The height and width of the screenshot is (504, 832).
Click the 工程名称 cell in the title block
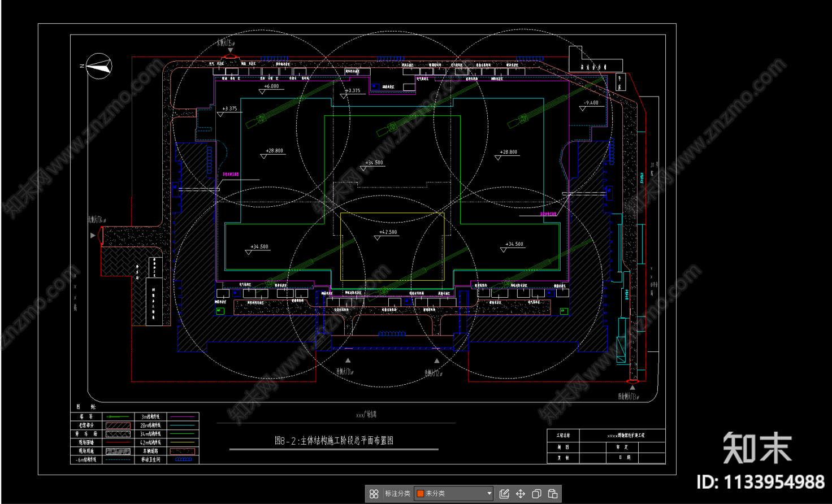[x=563, y=436]
